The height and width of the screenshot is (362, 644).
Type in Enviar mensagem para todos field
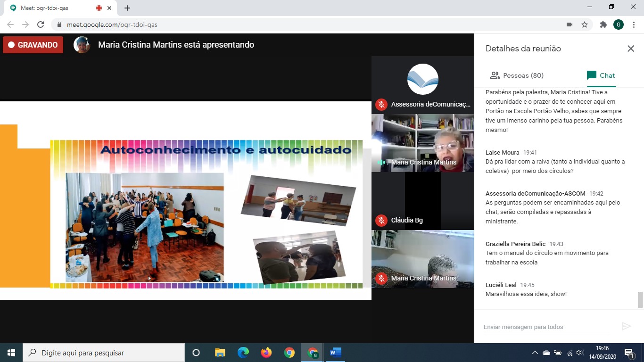[547, 327]
